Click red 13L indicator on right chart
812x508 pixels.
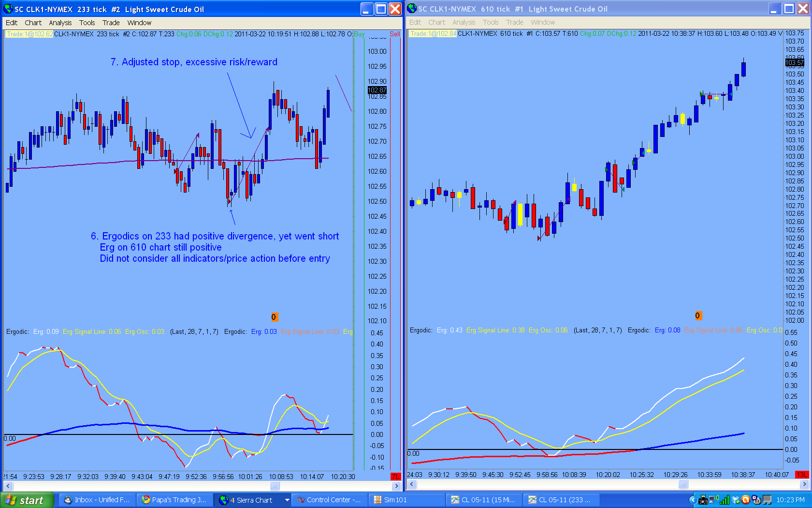[802, 475]
